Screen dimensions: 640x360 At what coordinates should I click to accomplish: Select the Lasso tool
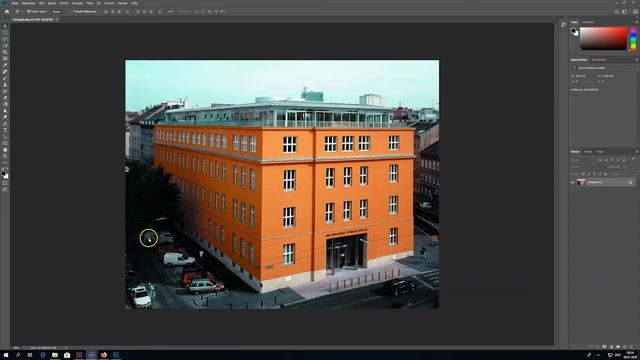[5, 39]
